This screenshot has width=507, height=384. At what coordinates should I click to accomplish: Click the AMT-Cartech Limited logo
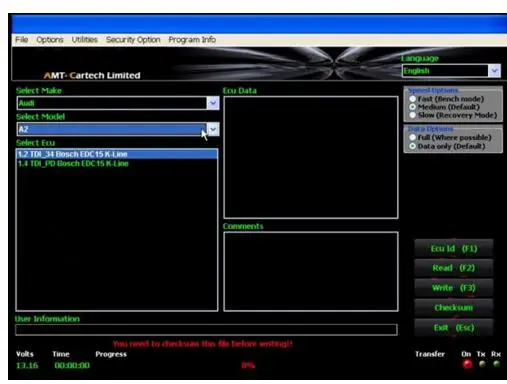click(92, 75)
